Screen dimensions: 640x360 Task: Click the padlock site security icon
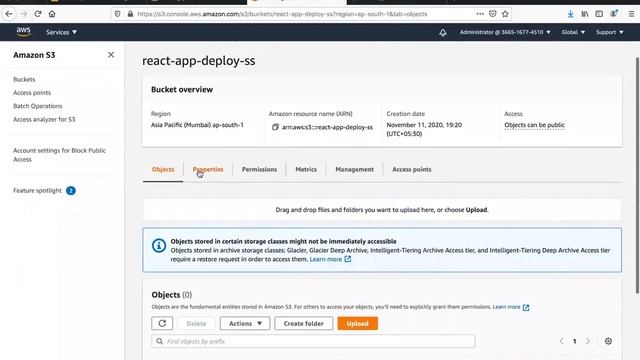pos(130,14)
